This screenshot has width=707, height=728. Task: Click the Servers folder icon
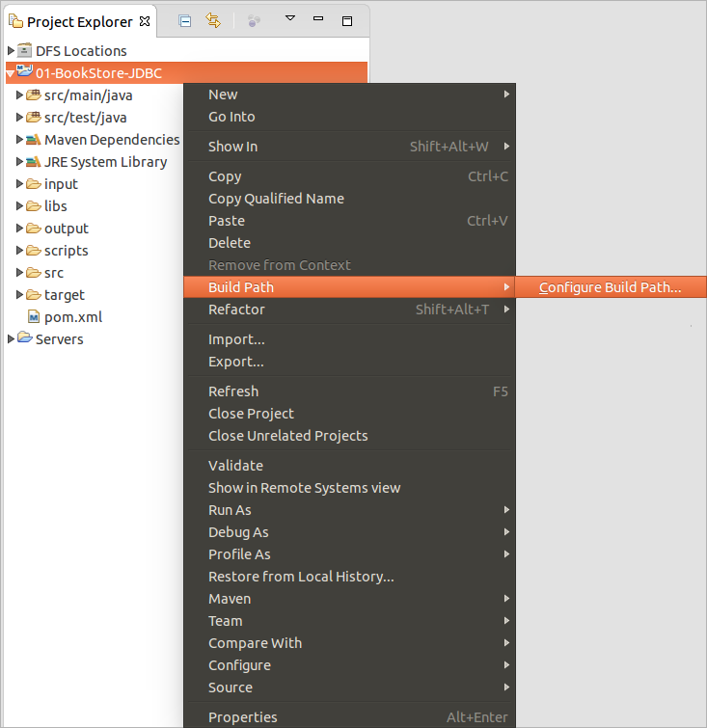(x=25, y=337)
